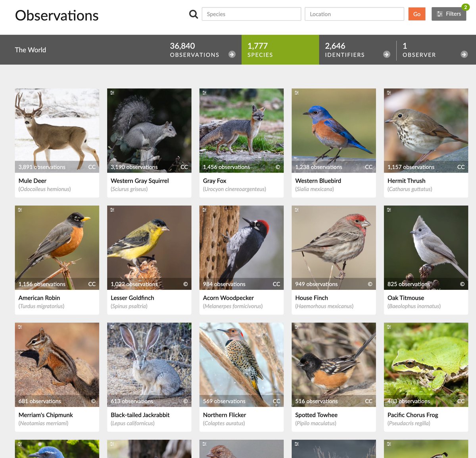
Task: Click the scientific name (Sialia mexicana)
Action: click(315, 189)
